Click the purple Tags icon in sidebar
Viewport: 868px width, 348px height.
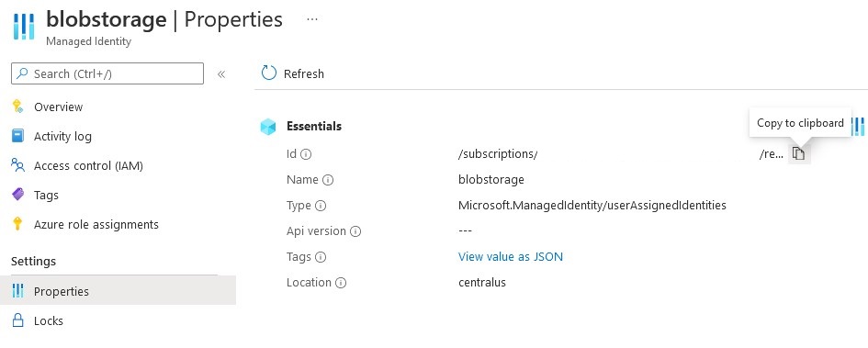pos(17,195)
